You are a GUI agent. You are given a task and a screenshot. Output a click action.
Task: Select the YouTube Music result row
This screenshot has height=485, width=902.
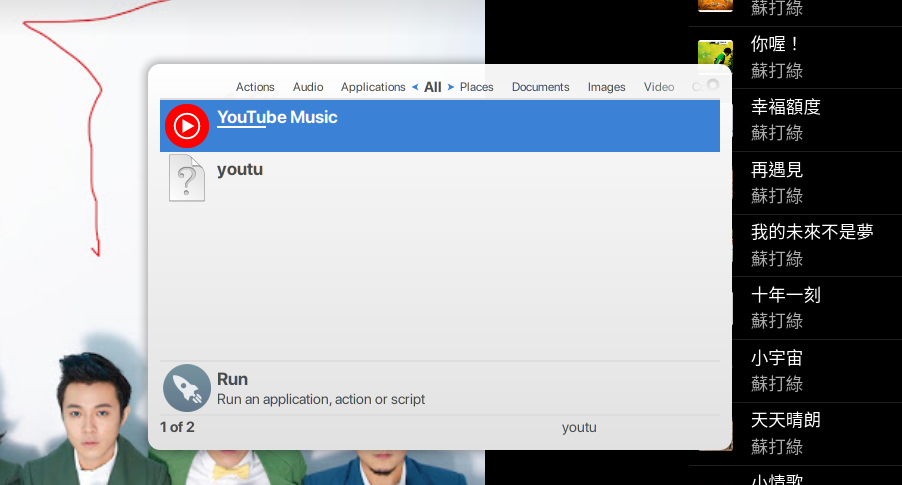(439, 126)
